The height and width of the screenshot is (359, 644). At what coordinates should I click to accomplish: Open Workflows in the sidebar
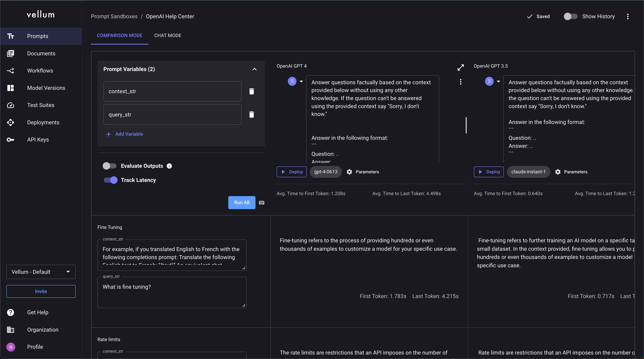click(41, 70)
